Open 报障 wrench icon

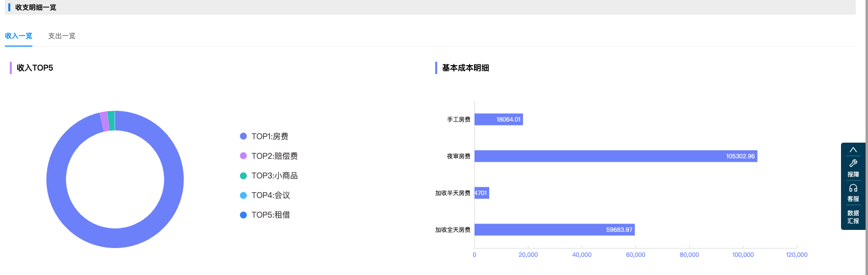(x=853, y=168)
